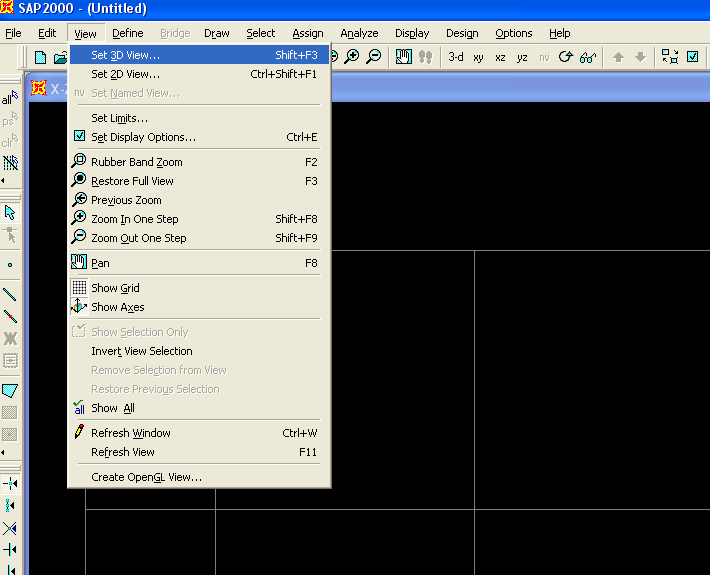The image size is (710, 575).
Task: Open the Options menu
Action: click(513, 34)
